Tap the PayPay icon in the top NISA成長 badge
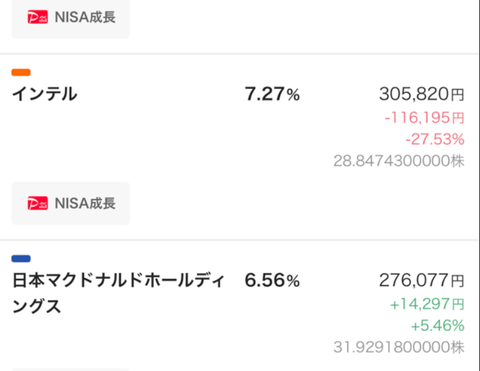 pyautogui.click(x=37, y=17)
